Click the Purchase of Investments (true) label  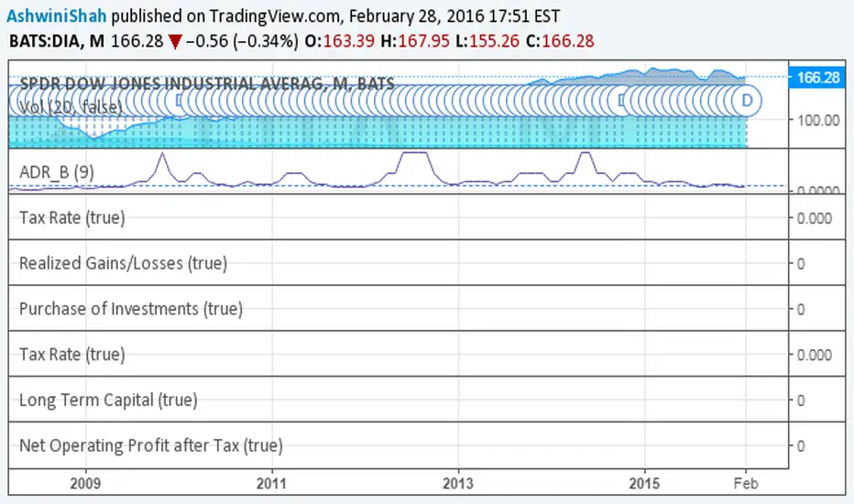[x=131, y=309]
